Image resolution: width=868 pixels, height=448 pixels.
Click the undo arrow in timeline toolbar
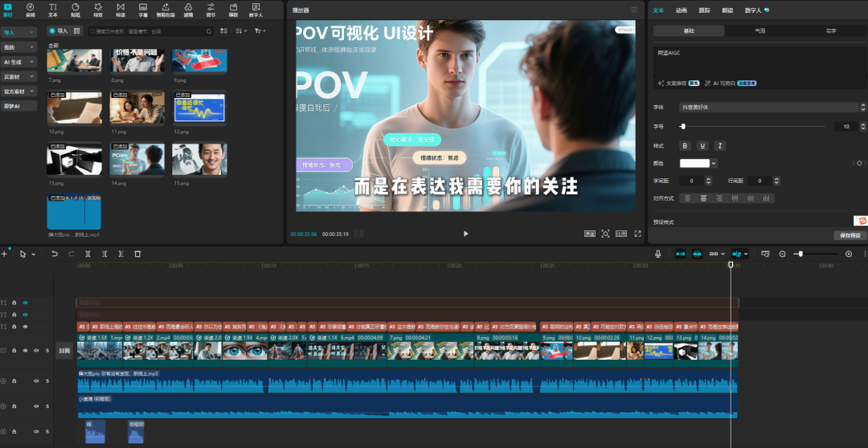pos(55,254)
